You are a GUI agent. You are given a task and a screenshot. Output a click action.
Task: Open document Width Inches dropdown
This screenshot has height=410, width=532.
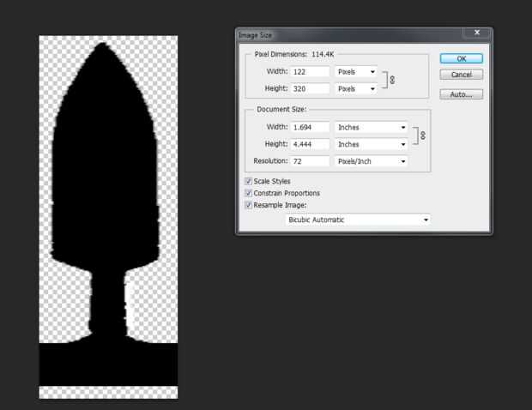(x=372, y=127)
